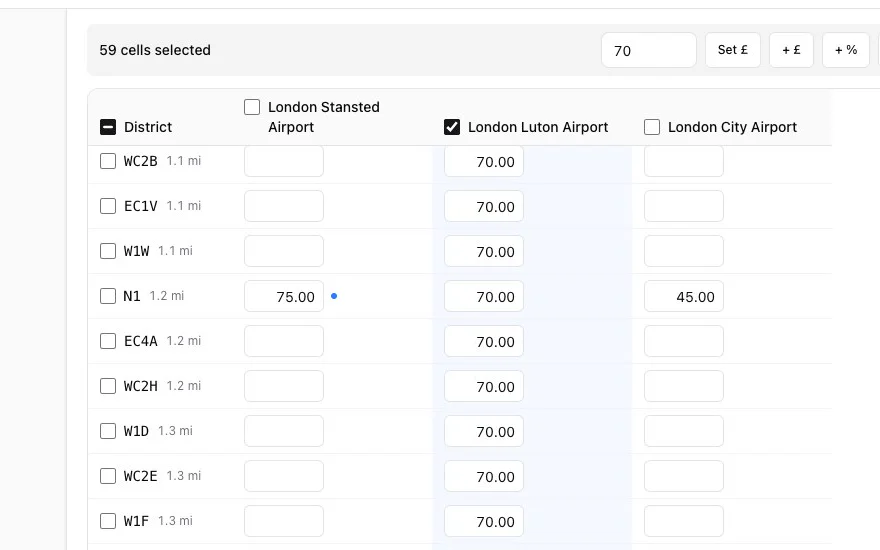Click the W1F Luton price field
Screen dimensions: 880x550
pyautogui.click(x=484, y=520)
